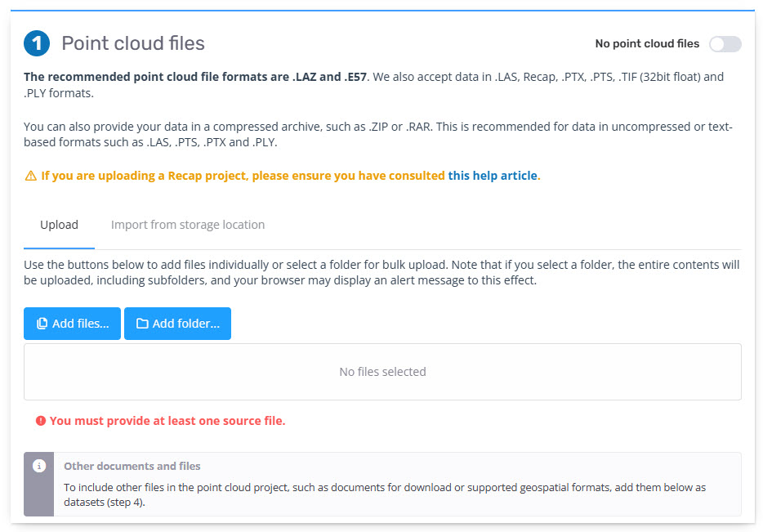Click the red error exclamation icon
This screenshot has width=763, height=532.
40,421
